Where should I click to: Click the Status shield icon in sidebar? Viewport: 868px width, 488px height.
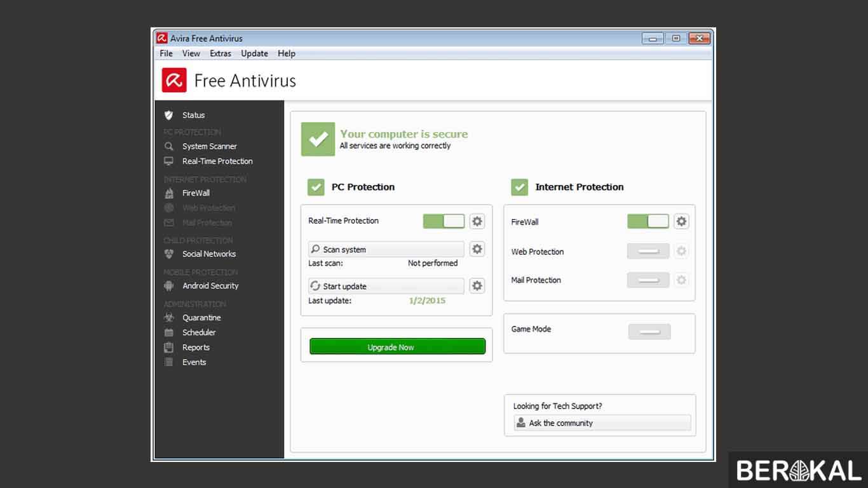[x=168, y=115]
